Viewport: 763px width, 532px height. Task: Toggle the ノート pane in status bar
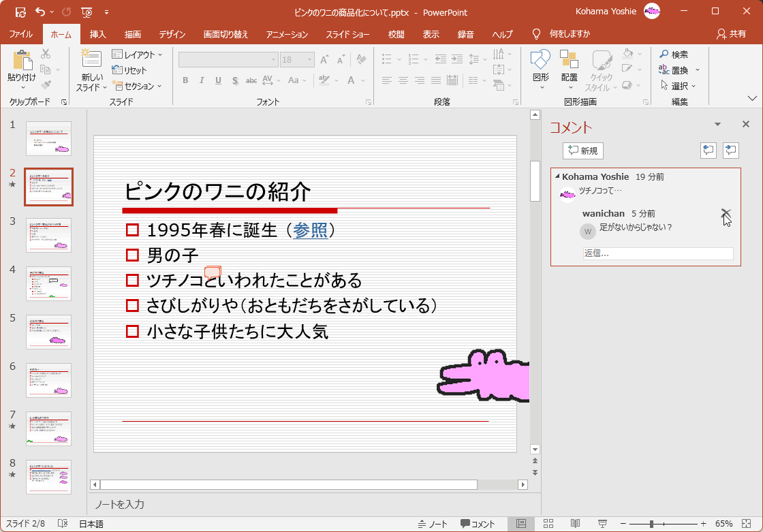433,524
